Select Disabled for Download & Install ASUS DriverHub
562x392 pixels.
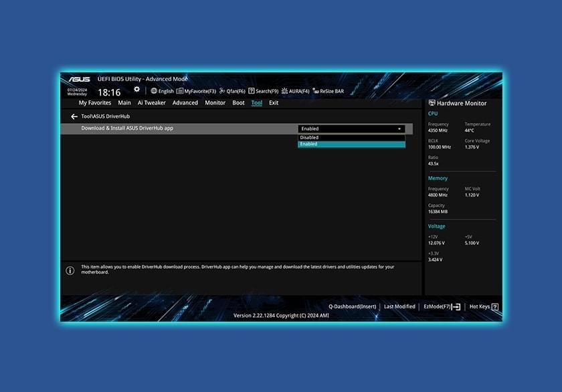click(351, 137)
